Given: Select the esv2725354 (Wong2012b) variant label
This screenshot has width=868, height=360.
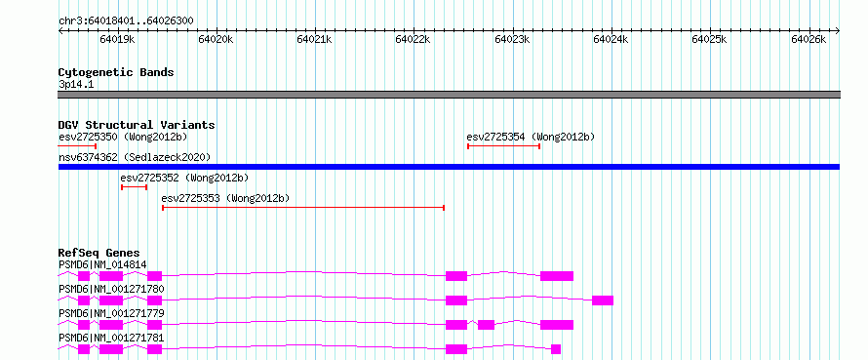Looking at the screenshot, I should click(x=531, y=137).
